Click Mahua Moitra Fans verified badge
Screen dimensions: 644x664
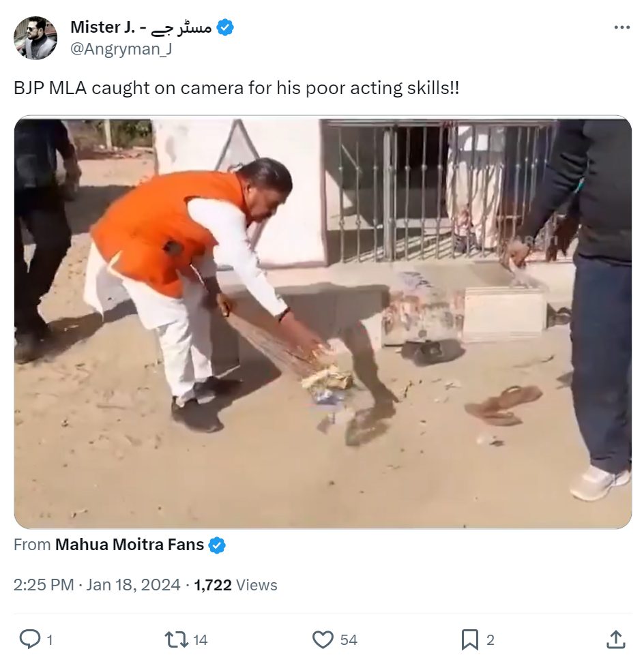217,545
